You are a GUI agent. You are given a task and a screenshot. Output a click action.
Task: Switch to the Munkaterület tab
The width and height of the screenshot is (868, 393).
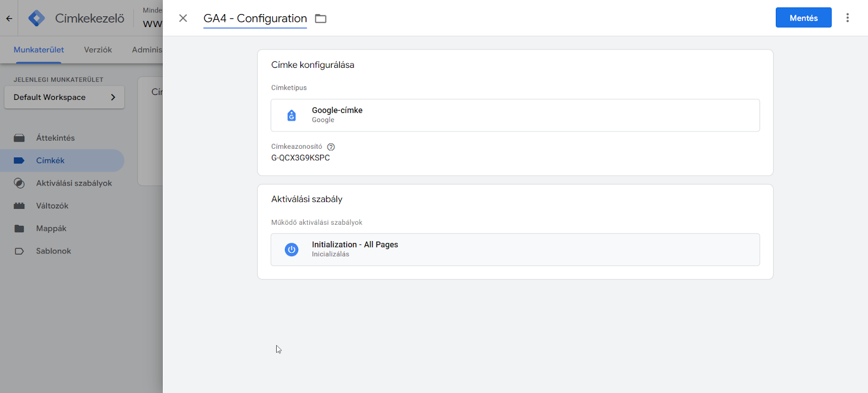pos(39,49)
